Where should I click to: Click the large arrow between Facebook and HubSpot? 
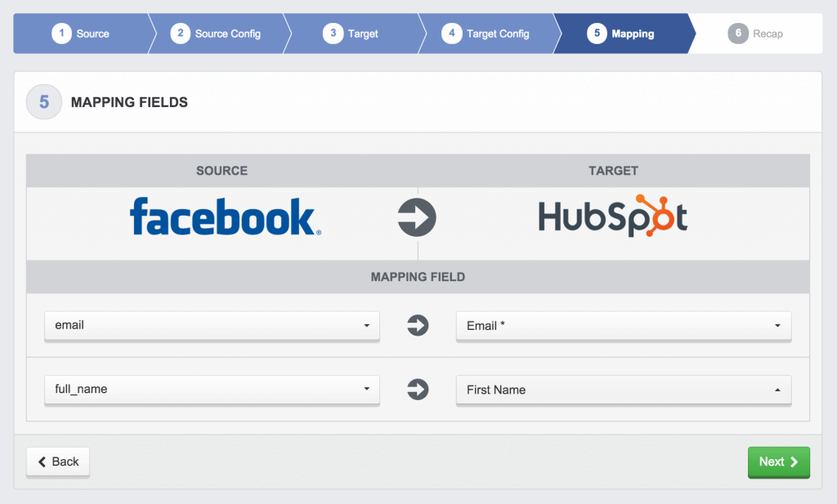tap(417, 217)
